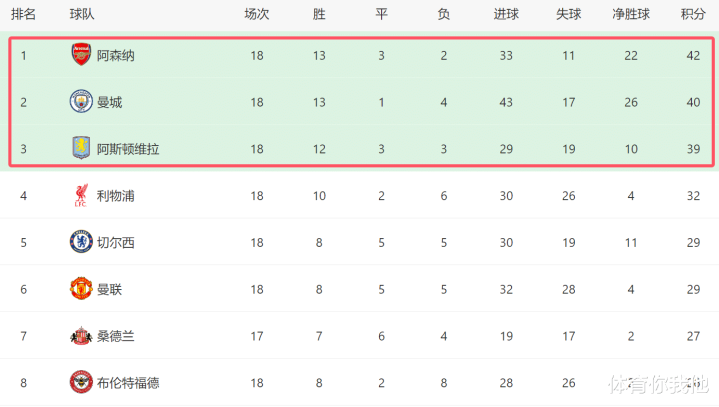Sort by the 净胜球 column header
Screen dimensions: 719x407
coord(631,14)
